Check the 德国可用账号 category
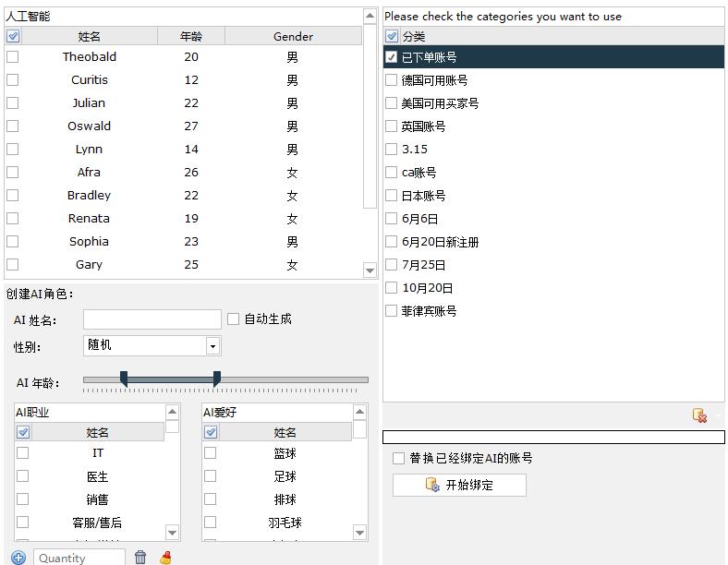728x565 pixels. pyautogui.click(x=392, y=79)
